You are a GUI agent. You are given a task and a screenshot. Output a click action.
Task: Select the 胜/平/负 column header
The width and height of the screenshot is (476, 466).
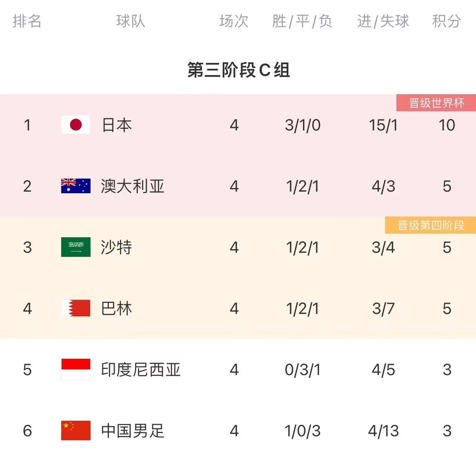point(302,21)
